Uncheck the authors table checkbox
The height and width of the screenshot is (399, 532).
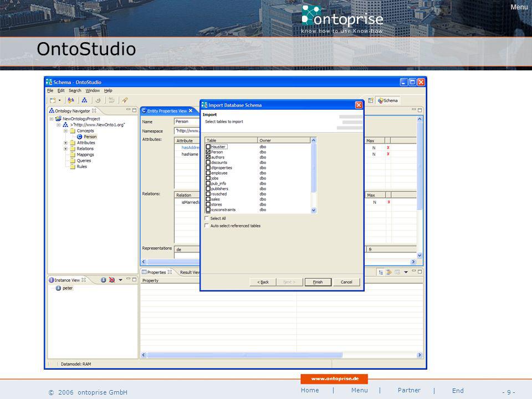[208, 157]
